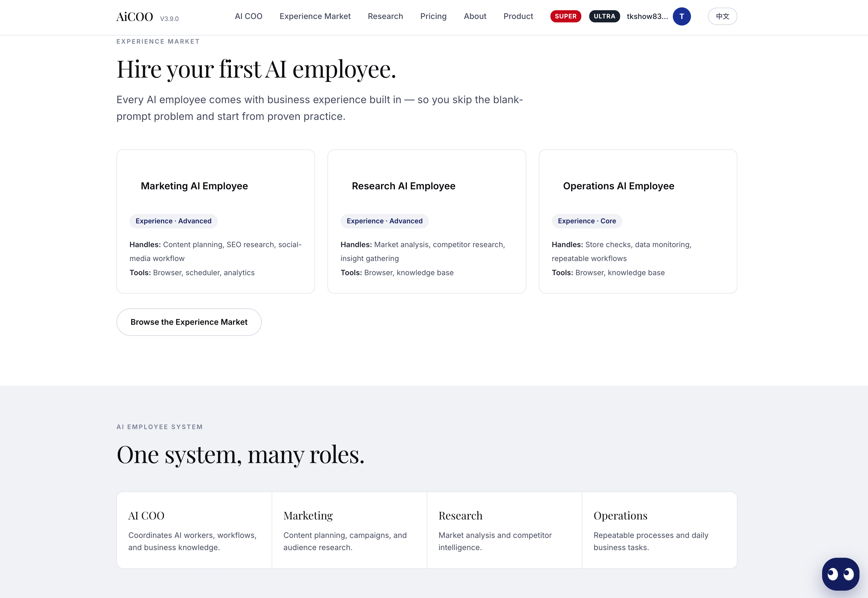This screenshot has width=868, height=598.
Task: Click 'Repeatable processes and daily business tasks' text
Action: [651, 541]
